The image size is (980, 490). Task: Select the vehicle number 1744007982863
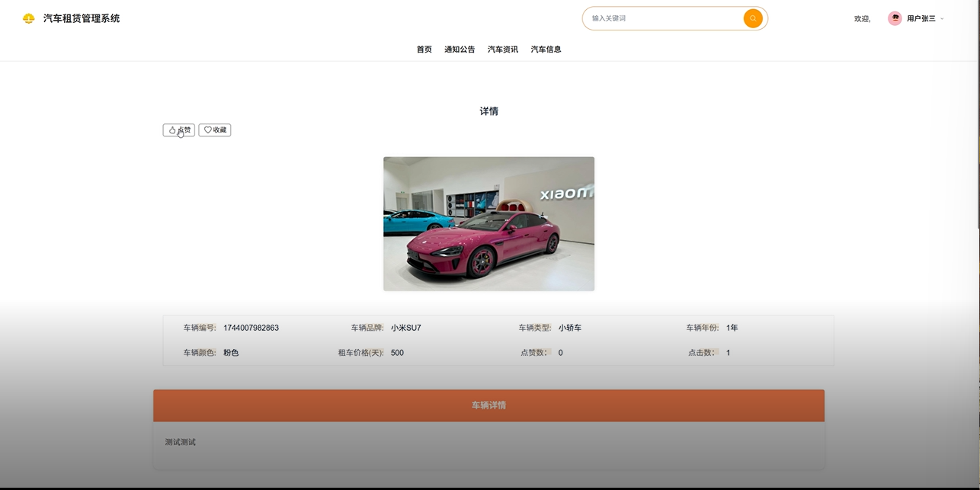click(251, 328)
